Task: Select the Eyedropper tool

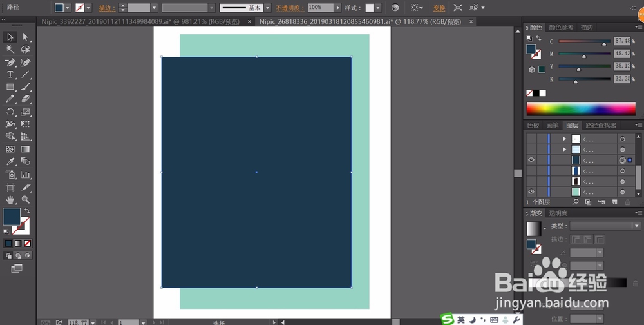Action: [x=10, y=162]
